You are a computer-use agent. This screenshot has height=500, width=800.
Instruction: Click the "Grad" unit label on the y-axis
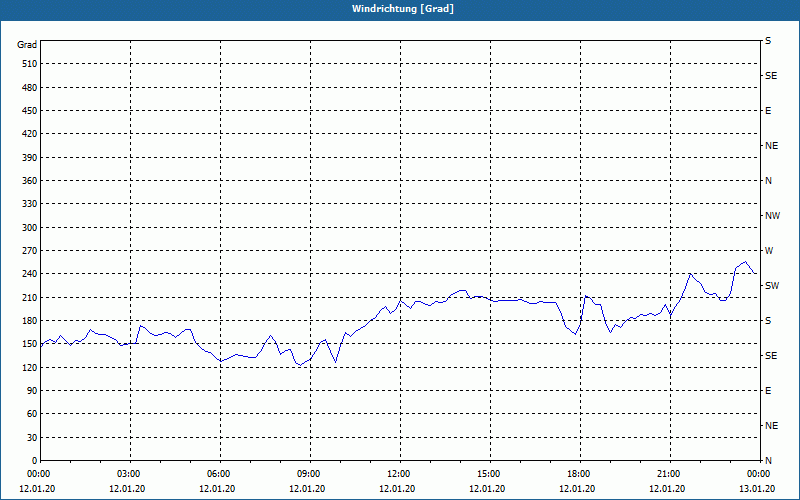pyautogui.click(x=27, y=45)
